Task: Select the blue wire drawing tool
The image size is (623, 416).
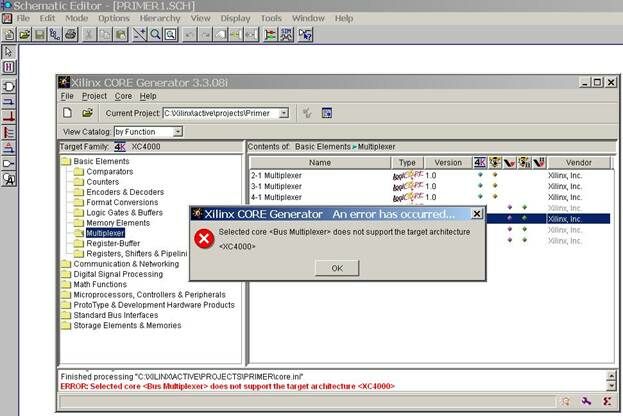Action: pyautogui.click(x=9, y=102)
